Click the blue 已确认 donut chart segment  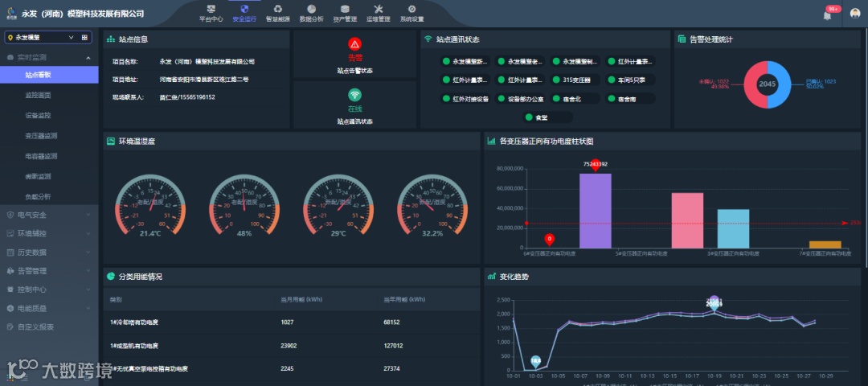tap(783, 84)
